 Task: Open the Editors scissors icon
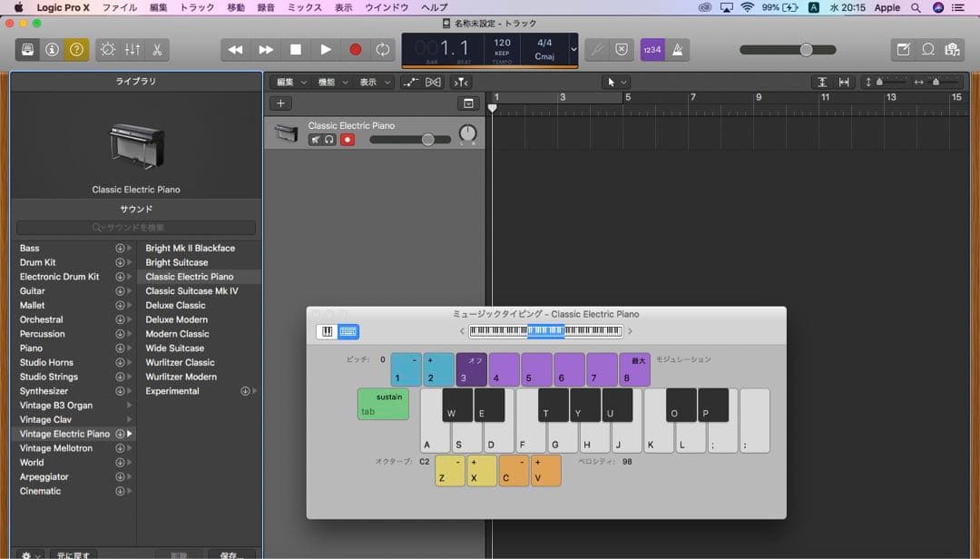[157, 50]
